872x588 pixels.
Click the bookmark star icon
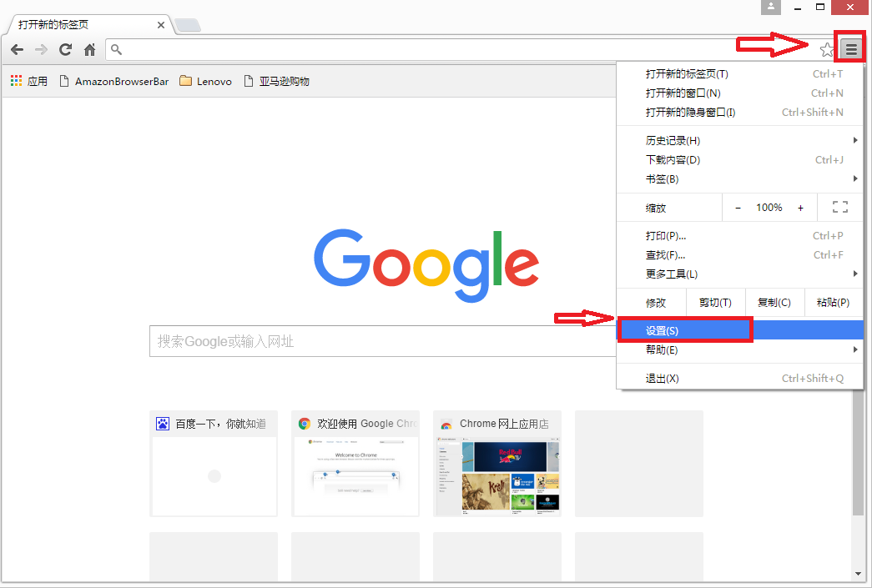(x=826, y=49)
